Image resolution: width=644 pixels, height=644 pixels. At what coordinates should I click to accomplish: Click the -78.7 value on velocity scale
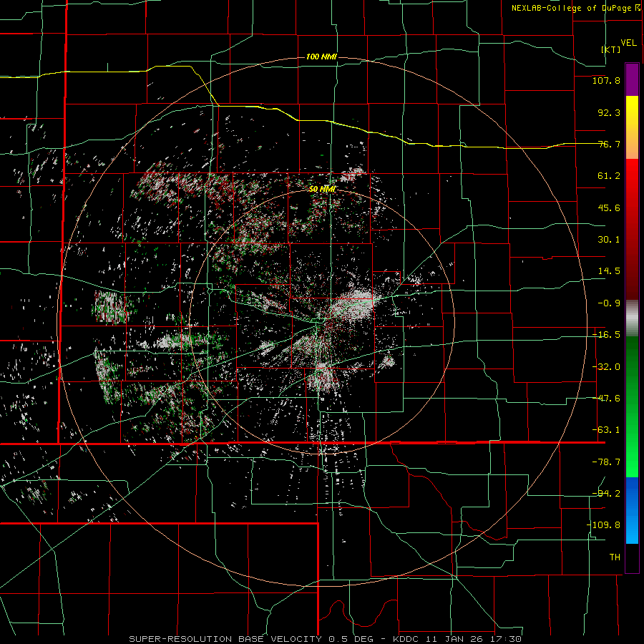606,462
